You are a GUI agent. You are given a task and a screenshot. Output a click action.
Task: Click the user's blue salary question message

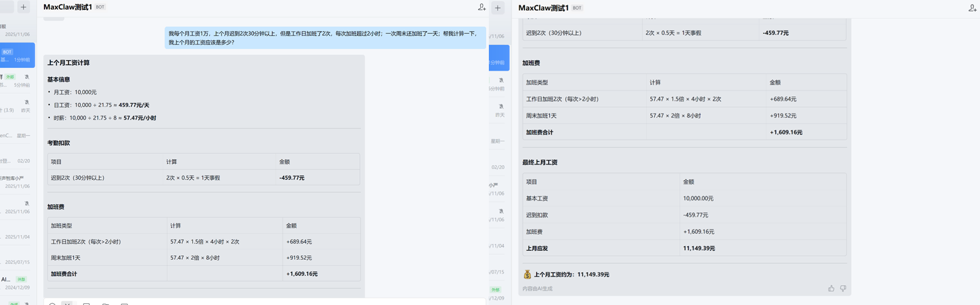(325, 38)
